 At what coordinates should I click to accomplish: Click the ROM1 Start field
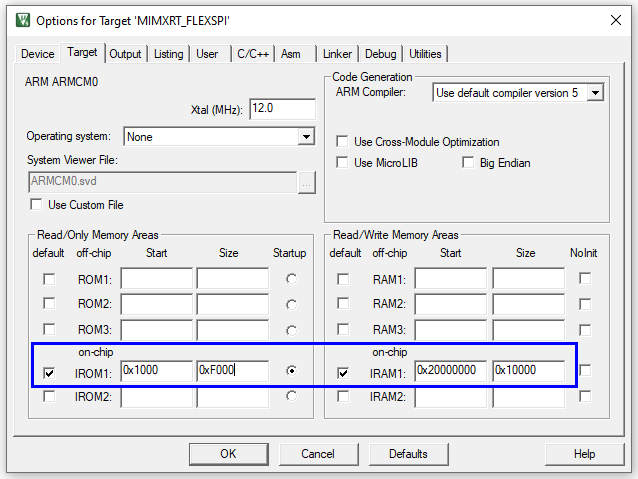click(x=157, y=279)
